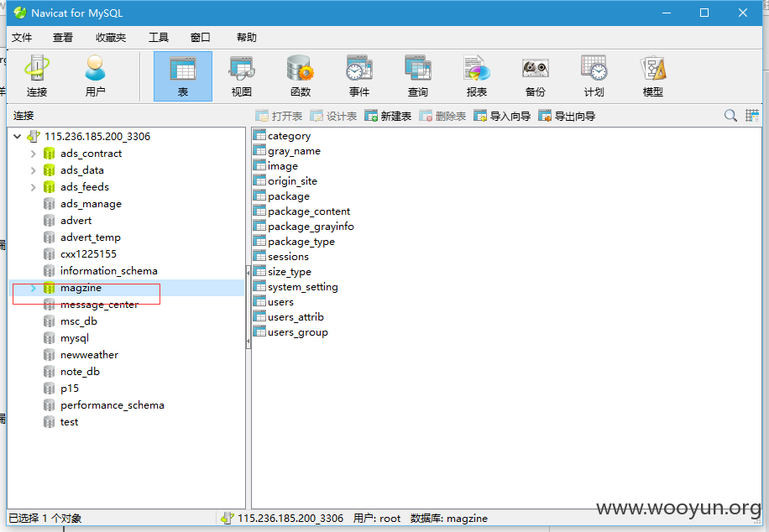Screen dimensions: 769x532
Task: Select the users_attrib table
Action: tap(289, 317)
